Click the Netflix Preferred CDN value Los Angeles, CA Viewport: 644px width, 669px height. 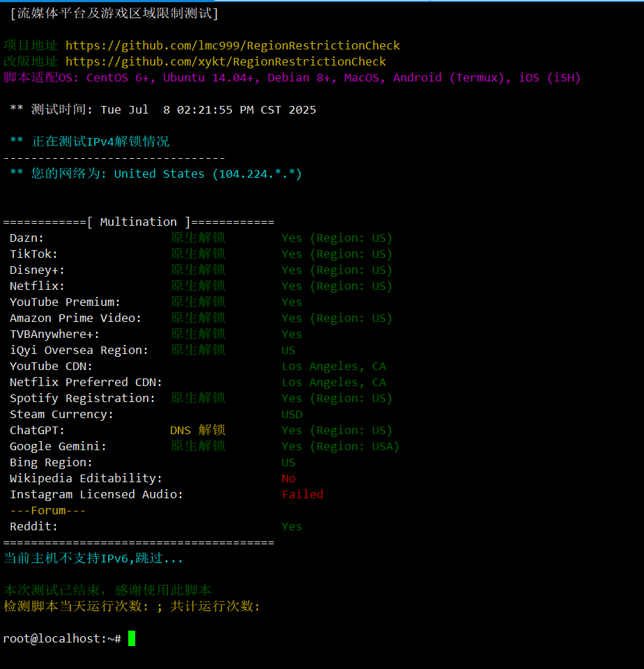pos(334,383)
